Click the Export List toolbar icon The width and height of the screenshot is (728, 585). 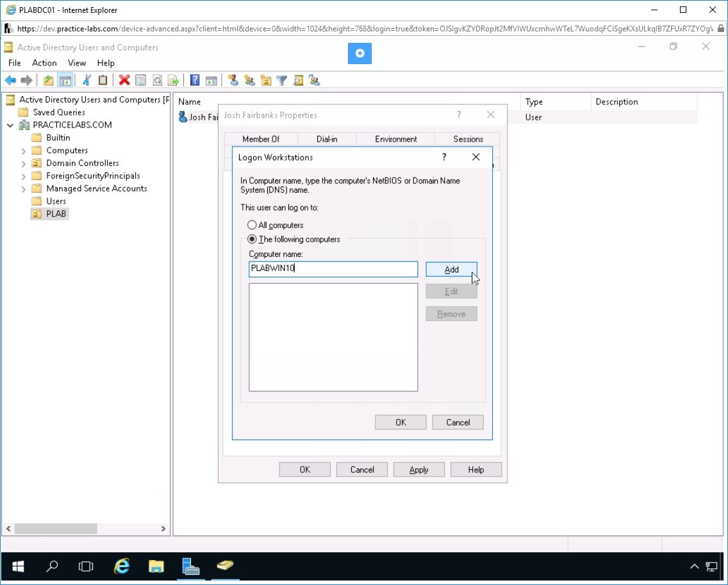coord(174,80)
